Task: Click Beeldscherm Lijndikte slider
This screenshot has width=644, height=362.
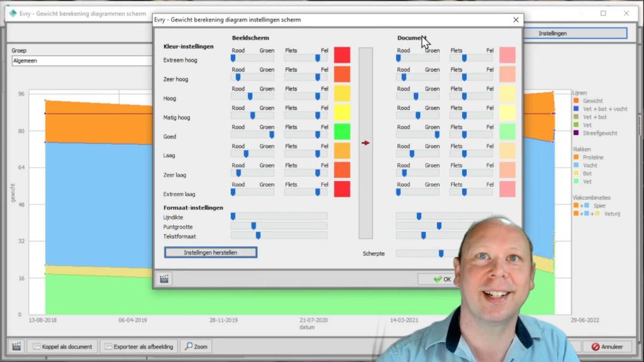Action: point(279,216)
